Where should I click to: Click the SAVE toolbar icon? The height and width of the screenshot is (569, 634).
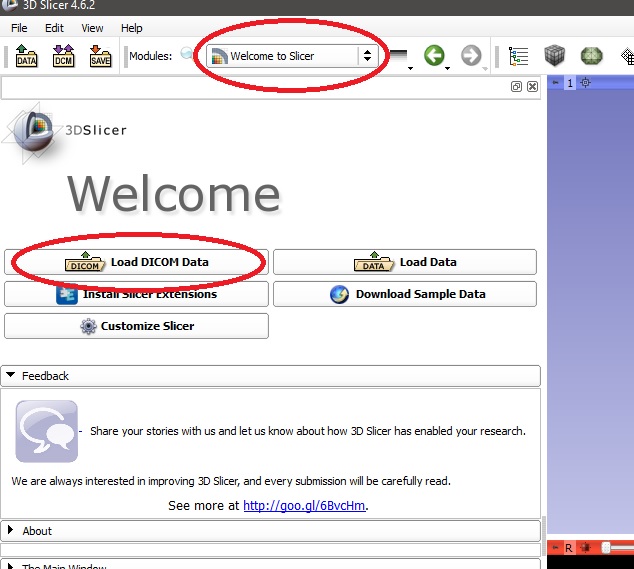click(x=100, y=56)
